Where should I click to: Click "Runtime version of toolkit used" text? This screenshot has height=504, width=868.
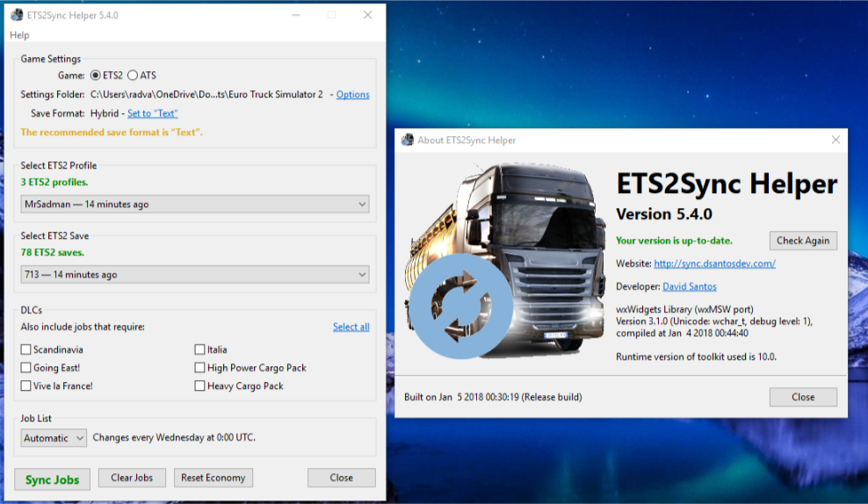point(696,356)
